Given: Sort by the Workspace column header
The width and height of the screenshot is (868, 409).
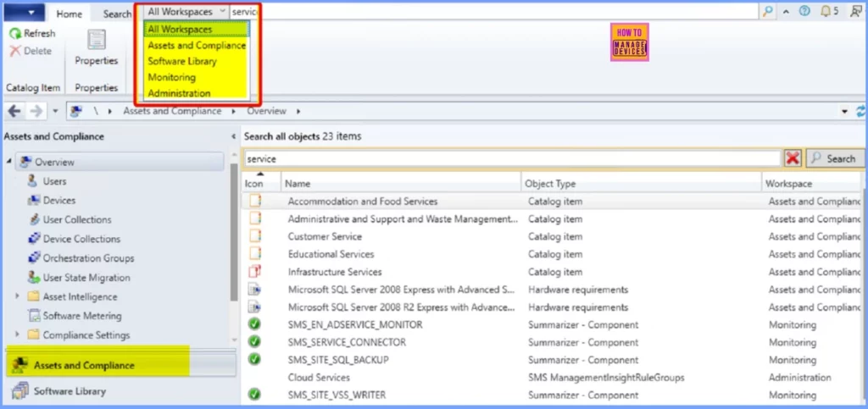Looking at the screenshot, I should pyautogui.click(x=811, y=184).
